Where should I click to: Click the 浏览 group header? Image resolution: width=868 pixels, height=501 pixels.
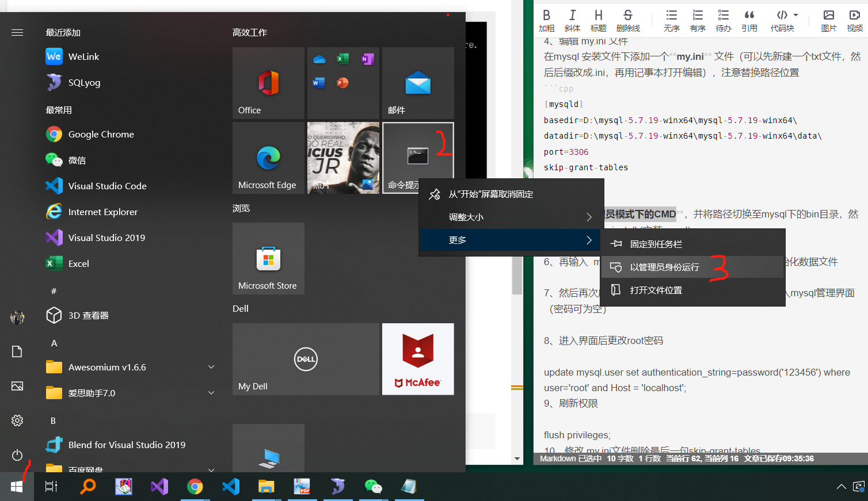click(x=241, y=208)
